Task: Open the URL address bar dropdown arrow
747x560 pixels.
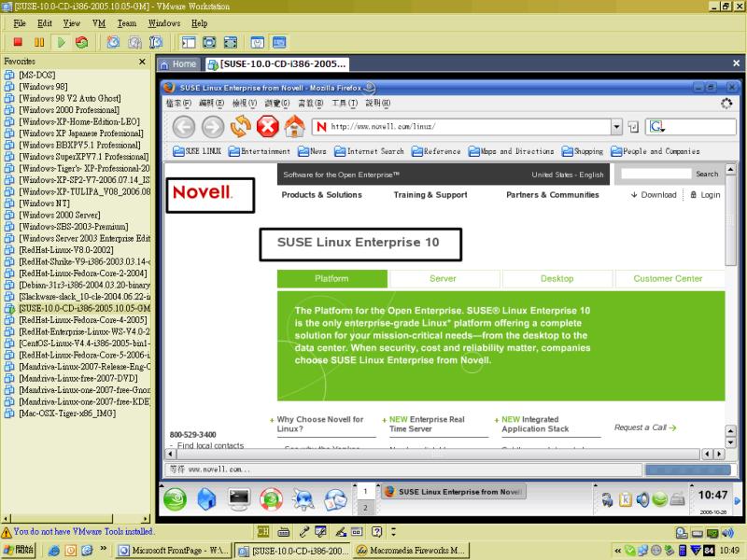Action: (617, 127)
